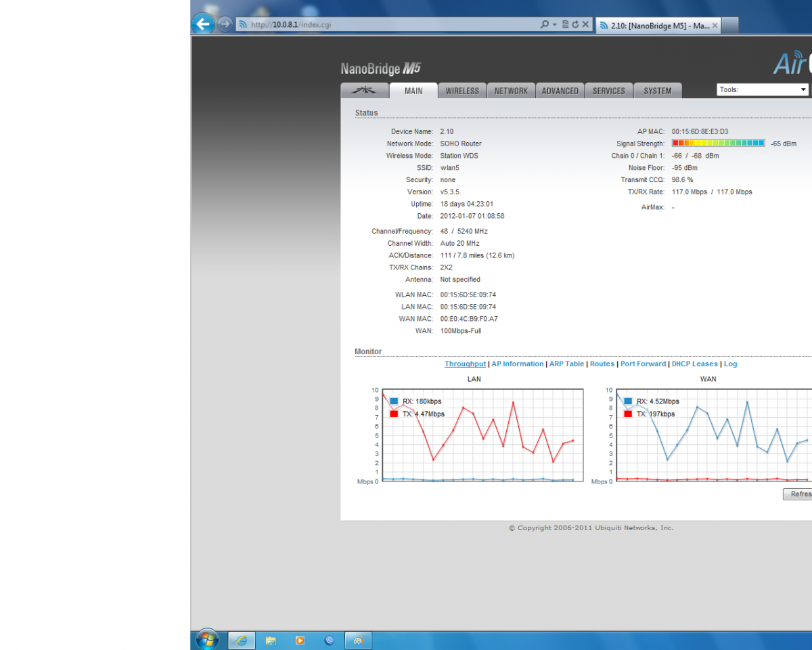Click the search magnifier in address bar
The height and width of the screenshot is (650, 812).
tap(545, 24)
